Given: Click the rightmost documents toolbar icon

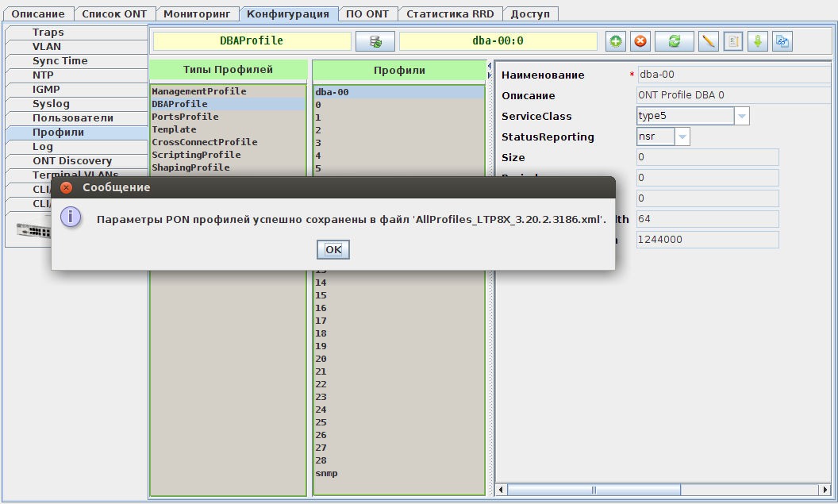Looking at the screenshot, I should click(x=782, y=41).
